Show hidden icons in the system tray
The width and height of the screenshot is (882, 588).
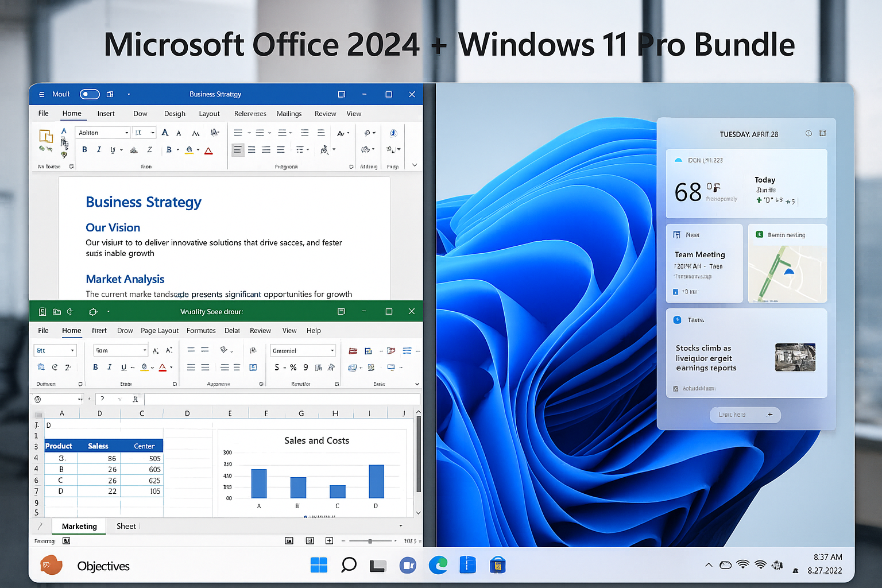708,565
